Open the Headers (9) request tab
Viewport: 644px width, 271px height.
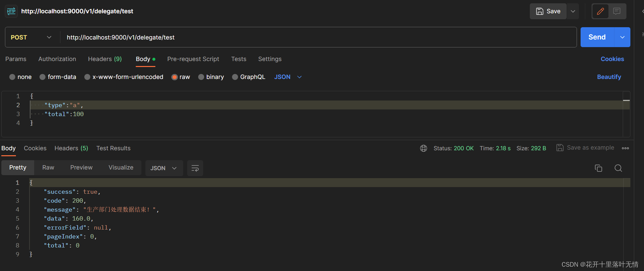[x=105, y=59]
